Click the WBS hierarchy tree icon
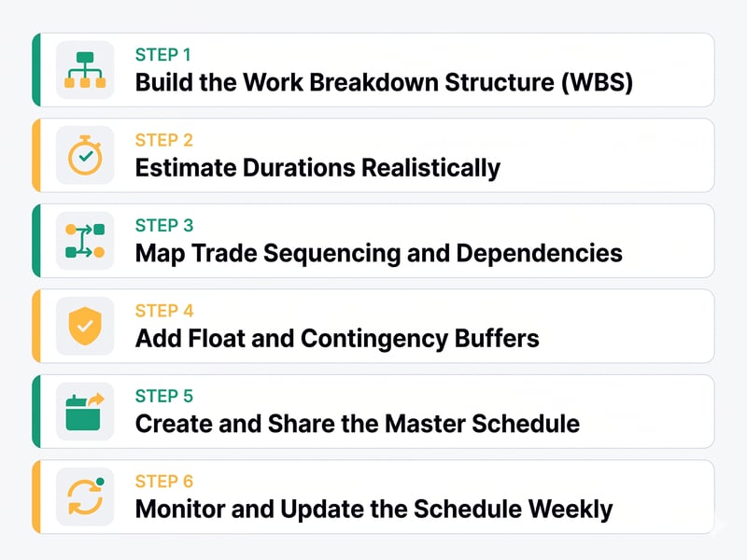Viewport: 747px width, 560px height. pos(85,70)
